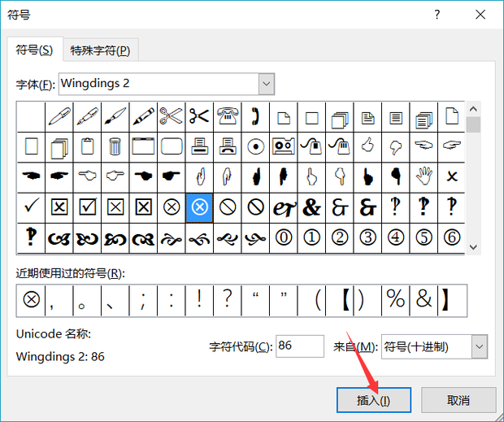Pick recently used left parenthesis
504x422 pixels.
(x=311, y=301)
